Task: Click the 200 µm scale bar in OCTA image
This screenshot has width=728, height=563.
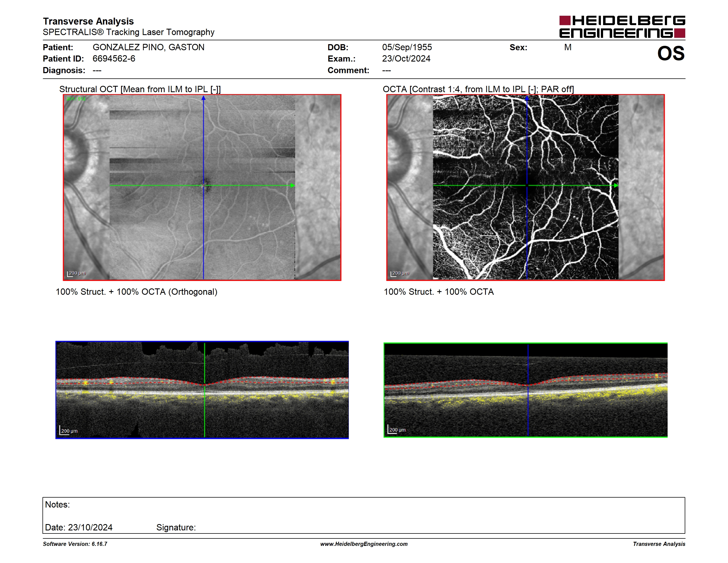Action: pos(400,273)
